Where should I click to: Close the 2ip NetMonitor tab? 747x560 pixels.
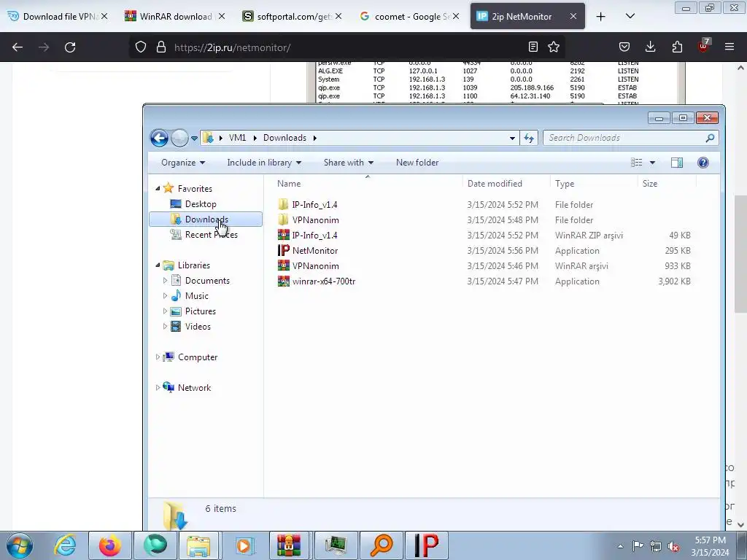coord(573,16)
